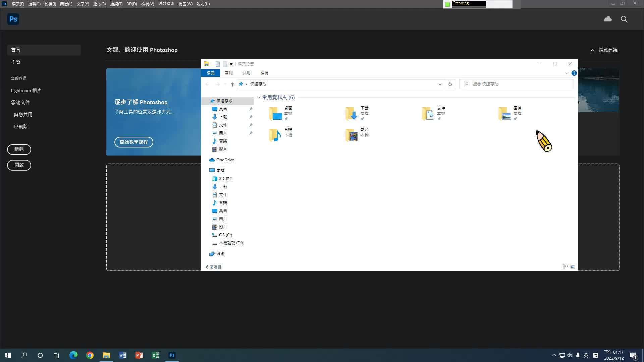
Task: Open Excel from taskbar
Action: coord(155,355)
